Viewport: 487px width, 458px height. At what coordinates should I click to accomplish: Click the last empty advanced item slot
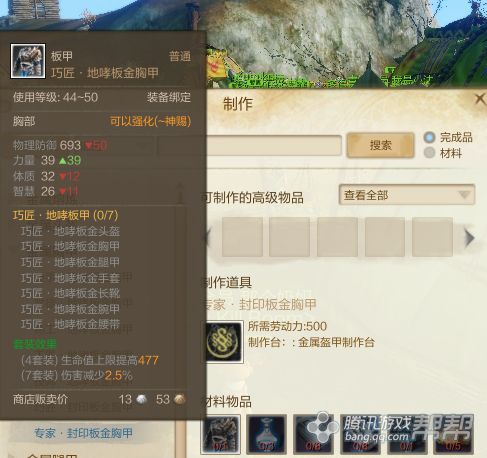(432, 237)
